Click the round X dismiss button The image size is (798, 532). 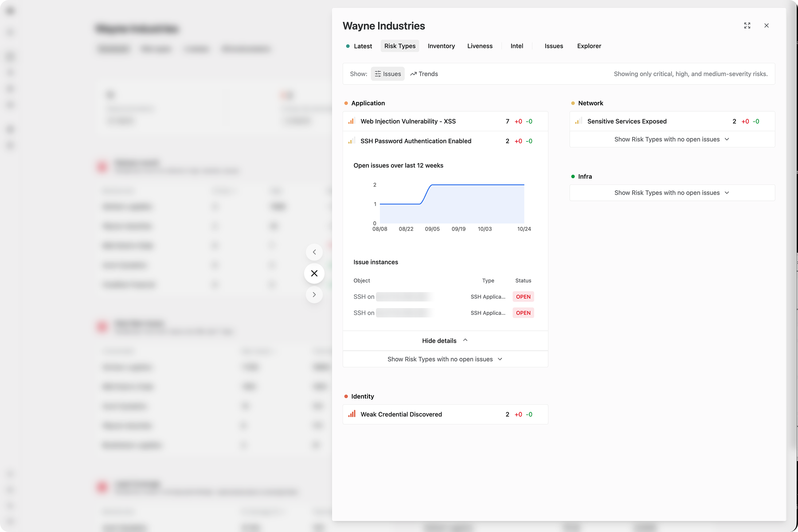pyautogui.click(x=314, y=274)
